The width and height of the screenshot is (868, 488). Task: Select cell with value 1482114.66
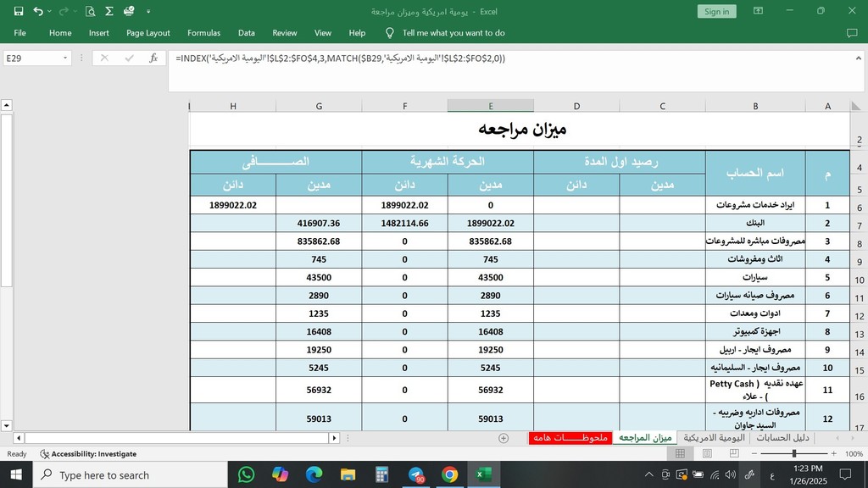[404, 223]
